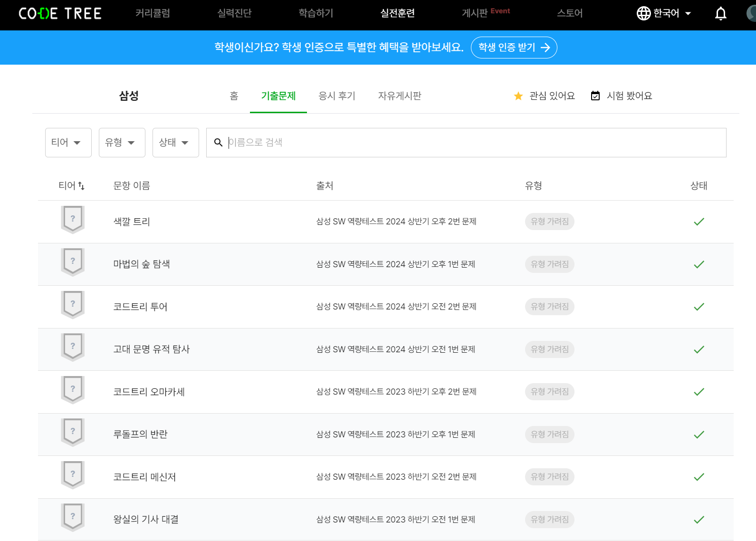Viewport: 756px width, 541px height.
Task: Click the checkmark status for 왕실의 기사 대결
Action: click(x=699, y=520)
